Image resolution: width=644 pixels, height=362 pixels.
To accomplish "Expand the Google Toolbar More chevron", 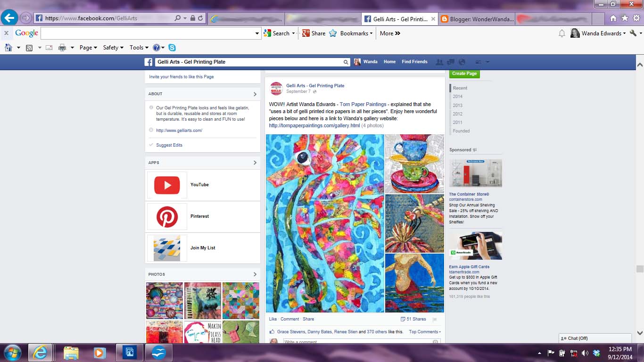I will pyautogui.click(x=390, y=33).
